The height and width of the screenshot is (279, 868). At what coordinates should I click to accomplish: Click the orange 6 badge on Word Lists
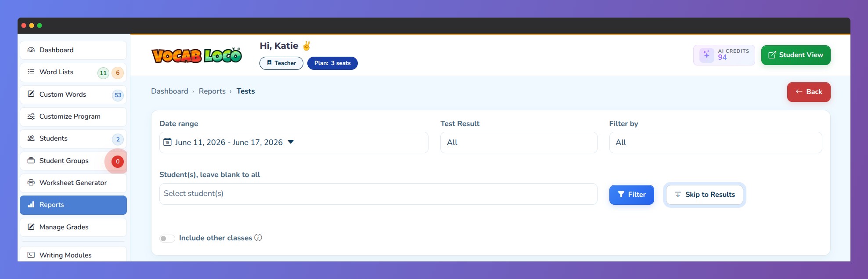tap(118, 73)
